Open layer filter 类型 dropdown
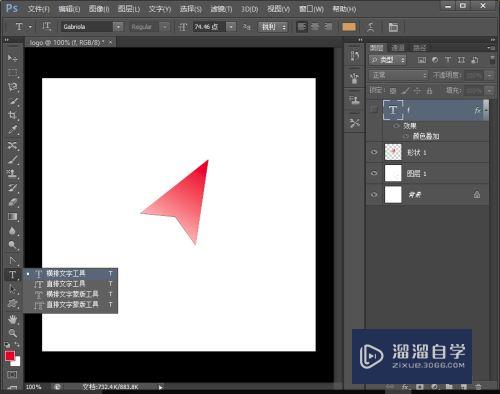 [x=387, y=60]
